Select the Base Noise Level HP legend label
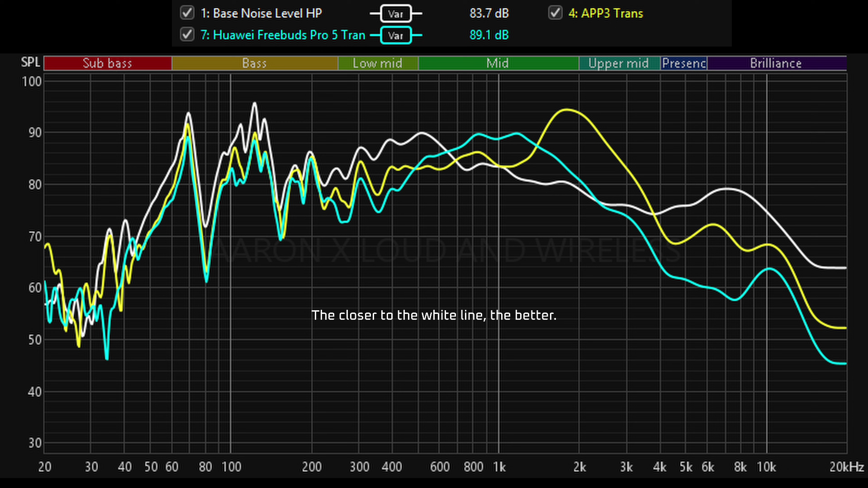868x488 pixels. coord(261,13)
